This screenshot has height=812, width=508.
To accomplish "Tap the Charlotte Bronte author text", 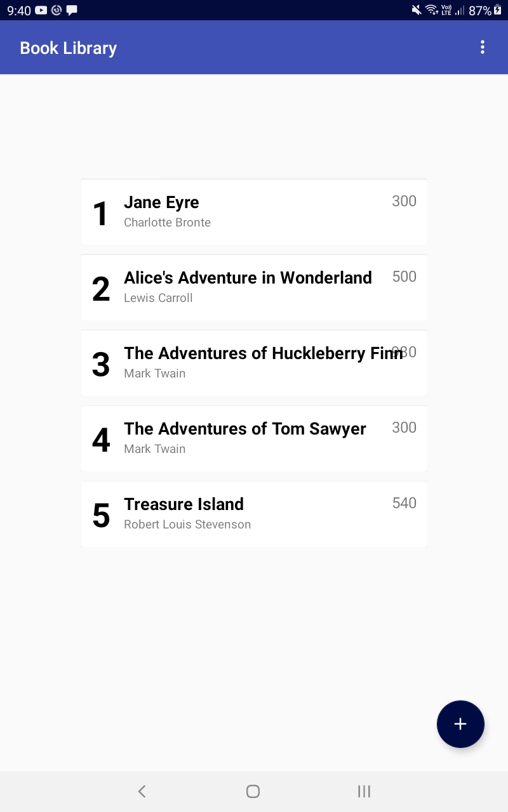I will pyautogui.click(x=167, y=223).
